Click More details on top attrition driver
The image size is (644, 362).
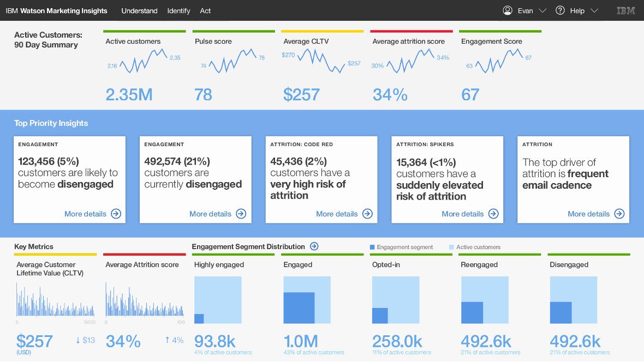point(588,214)
